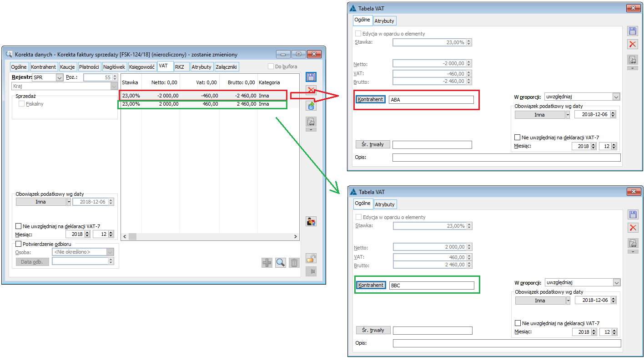Click the red X icon in the lower Tabela VAT window

(x=633, y=228)
